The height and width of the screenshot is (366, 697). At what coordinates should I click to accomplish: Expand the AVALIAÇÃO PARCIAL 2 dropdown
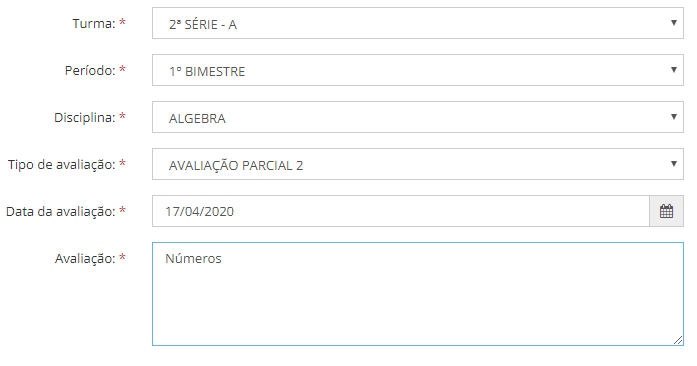pos(418,164)
